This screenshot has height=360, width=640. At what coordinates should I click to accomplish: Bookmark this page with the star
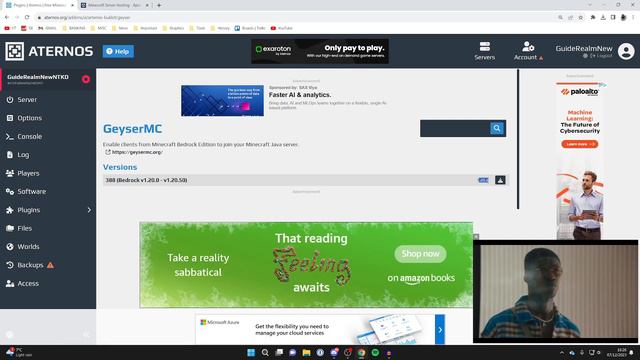click(580, 18)
